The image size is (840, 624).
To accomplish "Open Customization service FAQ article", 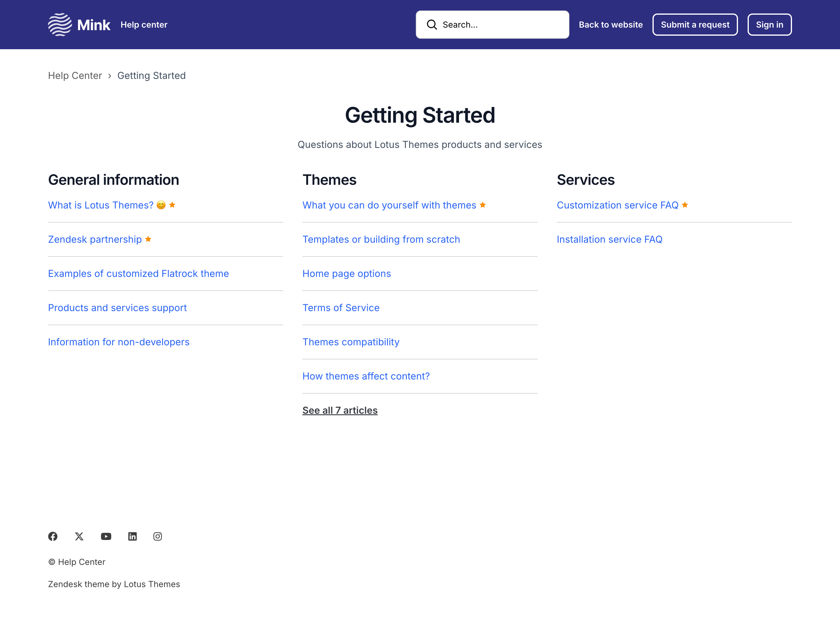I will (x=617, y=205).
